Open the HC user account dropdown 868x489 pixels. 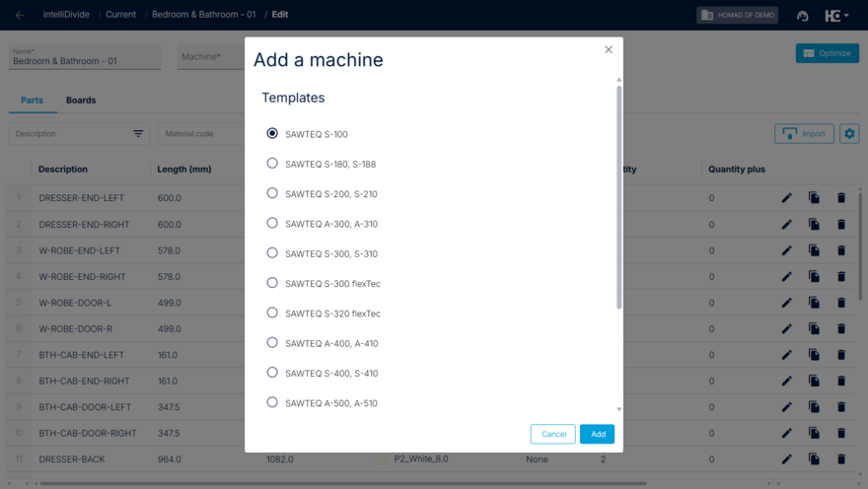[836, 16]
